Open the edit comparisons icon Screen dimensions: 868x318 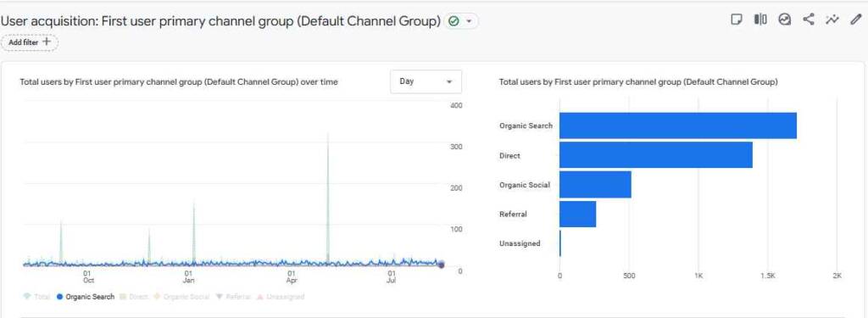coord(760,20)
